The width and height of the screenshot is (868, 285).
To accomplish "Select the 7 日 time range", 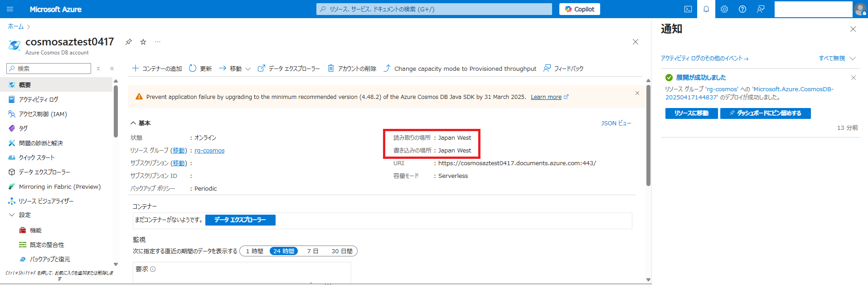I will 312,251.
